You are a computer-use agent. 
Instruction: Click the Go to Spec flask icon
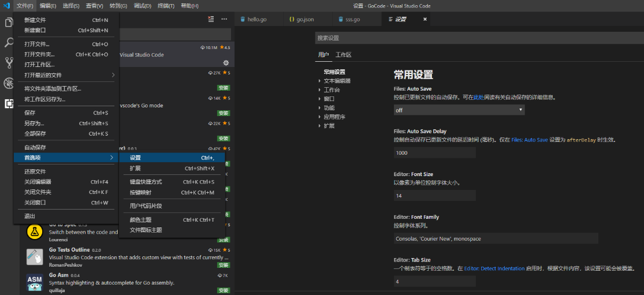(35, 232)
